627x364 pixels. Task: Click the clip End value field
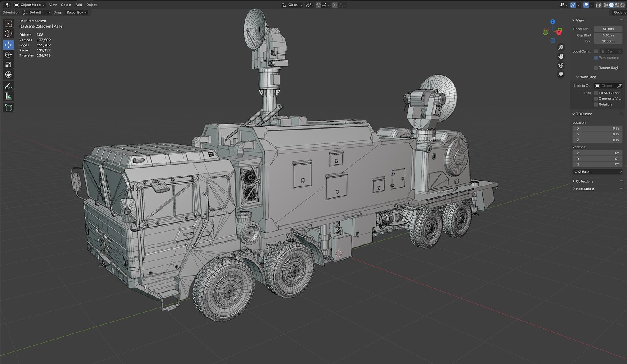[x=608, y=41]
